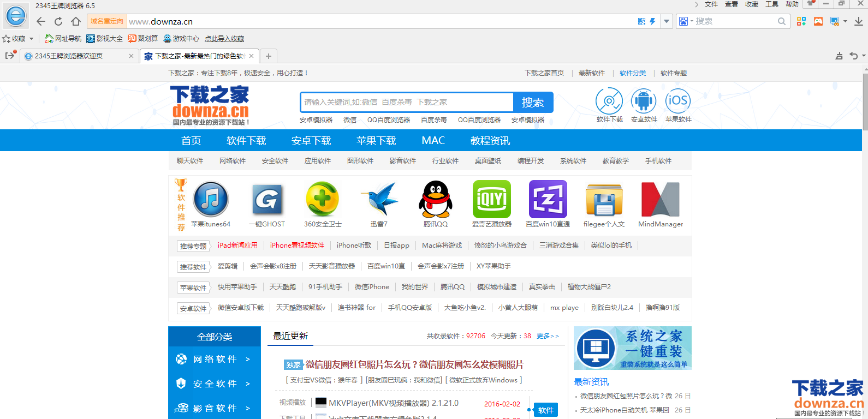Open the 一键GHOST icon
The width and height of the screenshot is (868, 419).
267,199
